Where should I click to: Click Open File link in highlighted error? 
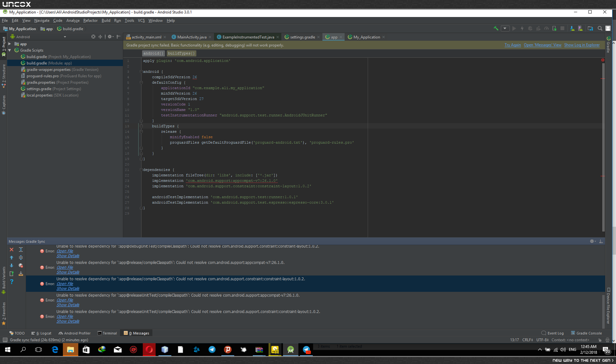[65, 284]
